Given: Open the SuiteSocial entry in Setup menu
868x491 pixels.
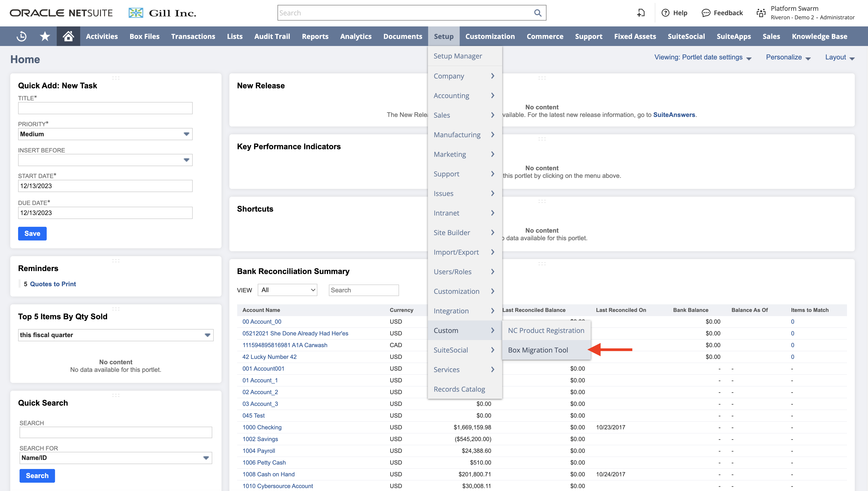Looking at the screenshot, I should click(x=465, y=350).
